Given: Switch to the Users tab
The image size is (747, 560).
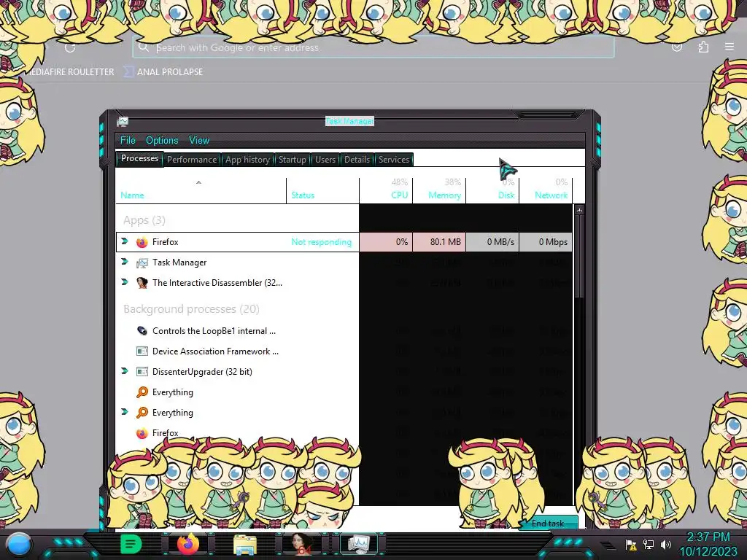Looking at the screenshot, I should (325, 160).
